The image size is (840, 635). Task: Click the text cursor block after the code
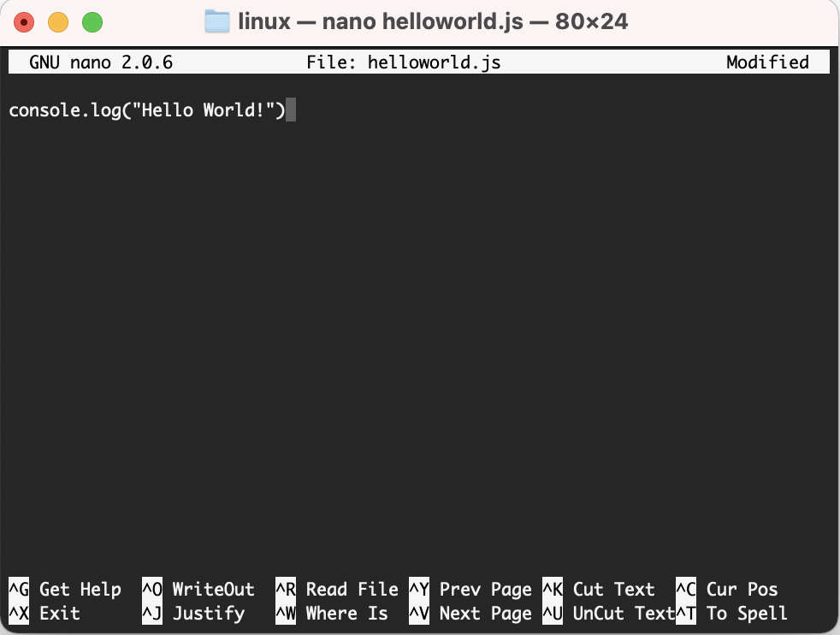[x=291, y=110]
